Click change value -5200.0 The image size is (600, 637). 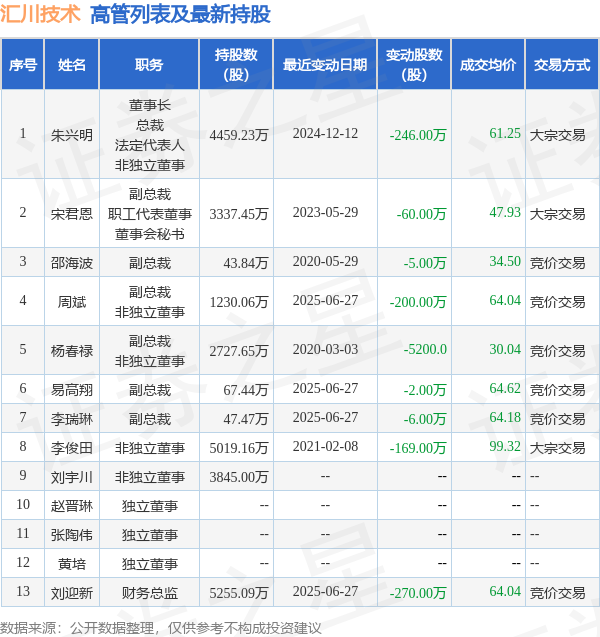pos(425,349)
